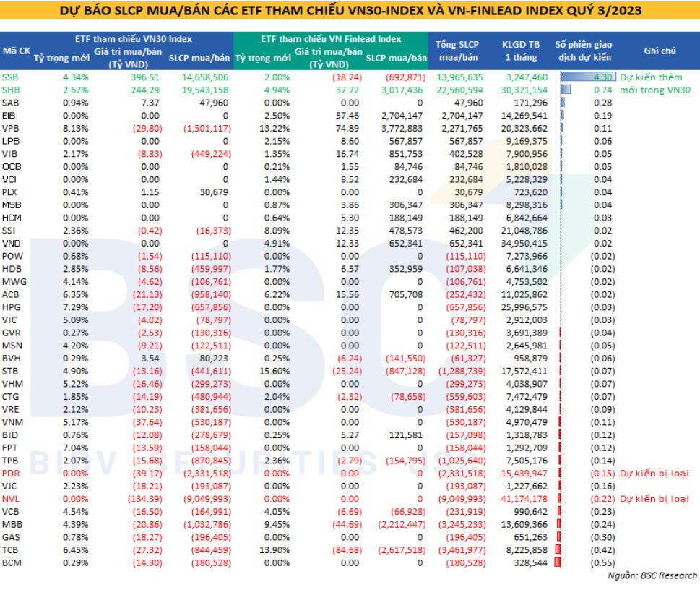Select the FPT ticker cell

click(x=9, y=448)
